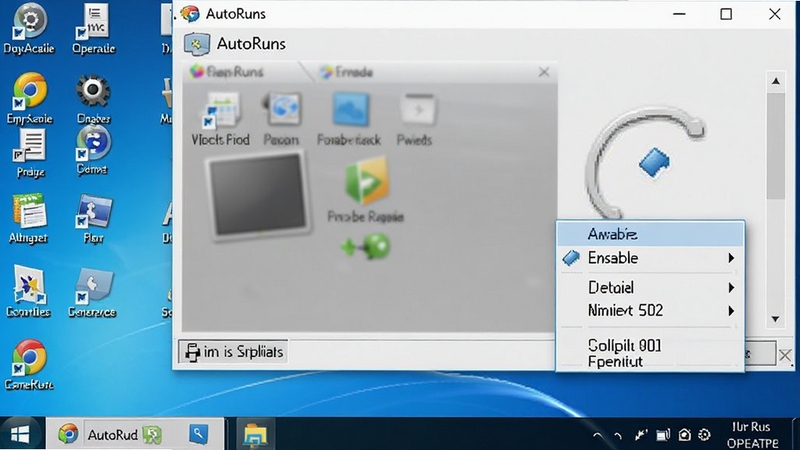The height and width of the screenshot is (450, 800).
Task: Switch to the Ermade tab
Action: pyautogui.click(x=347, y=72)
